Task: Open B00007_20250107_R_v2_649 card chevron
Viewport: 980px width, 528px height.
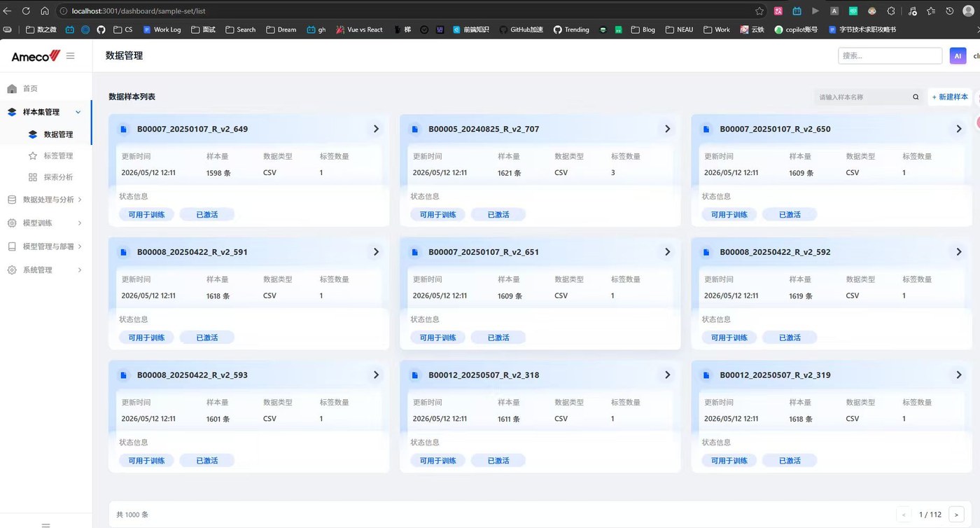Action: click(376, 129)
